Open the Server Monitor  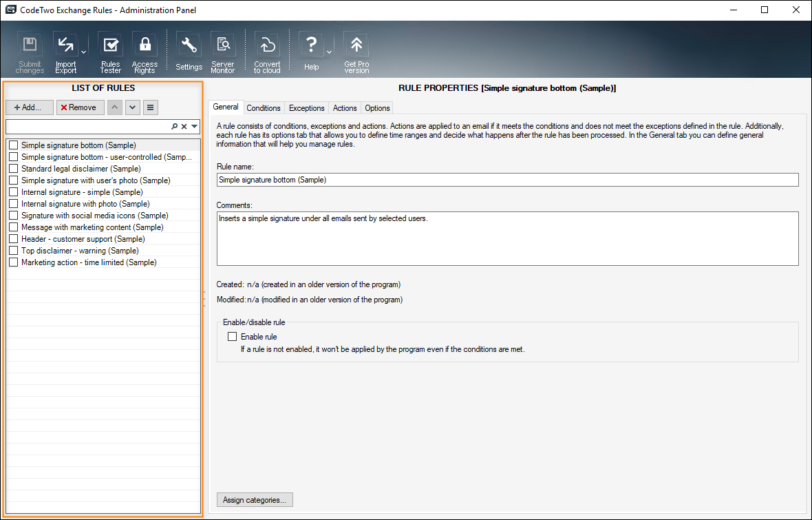point(223,53)
